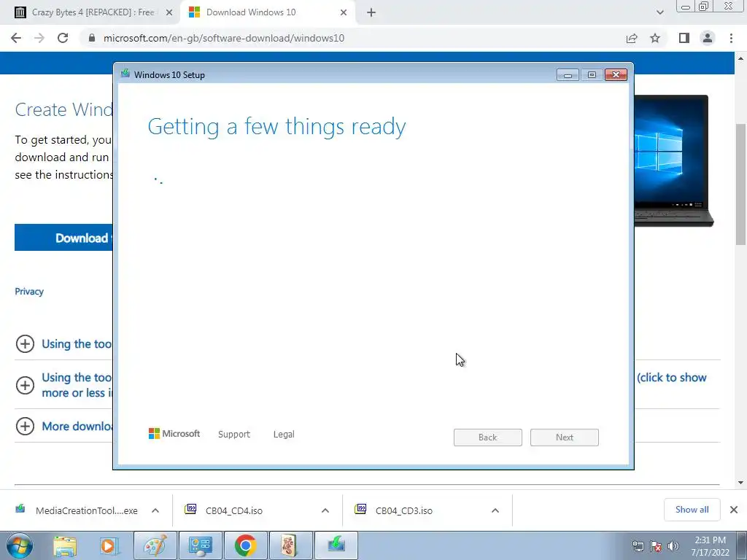Open Chrome's three-dot menu
The image size is (747, 560).
(x=731, y=38)
